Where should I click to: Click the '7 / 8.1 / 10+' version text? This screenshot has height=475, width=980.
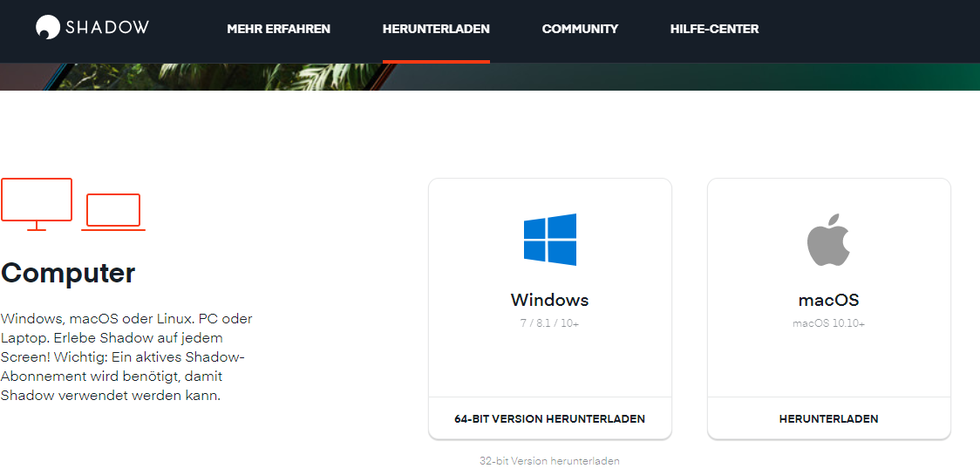[x=550, y=323]
